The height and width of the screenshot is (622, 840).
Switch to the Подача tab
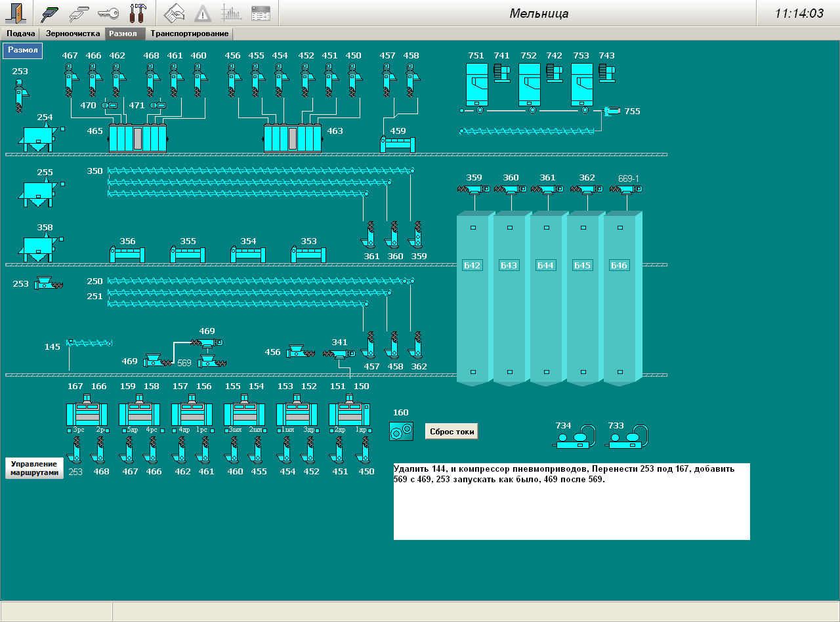click(x=20, y=33)
